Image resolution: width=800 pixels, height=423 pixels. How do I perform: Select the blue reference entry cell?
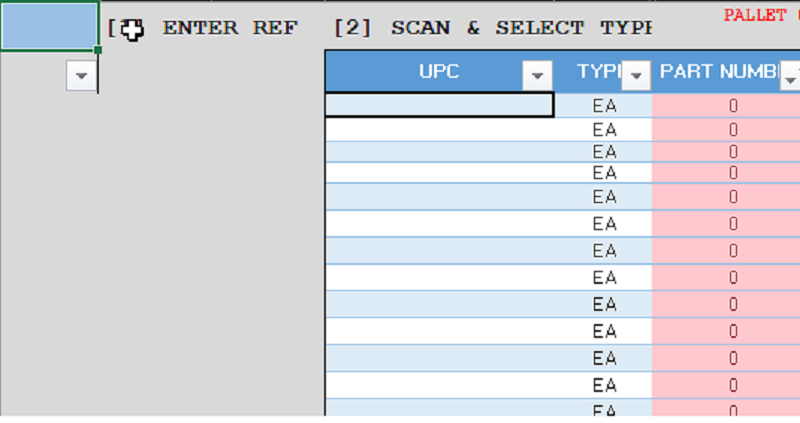click(x=49, y=27)
